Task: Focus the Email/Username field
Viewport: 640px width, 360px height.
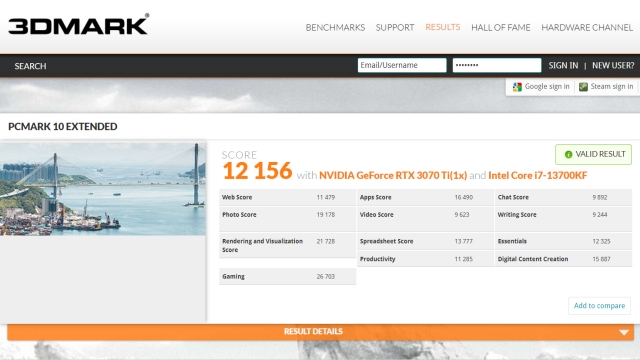Action: pyautogui.click(x=402, y=65)
